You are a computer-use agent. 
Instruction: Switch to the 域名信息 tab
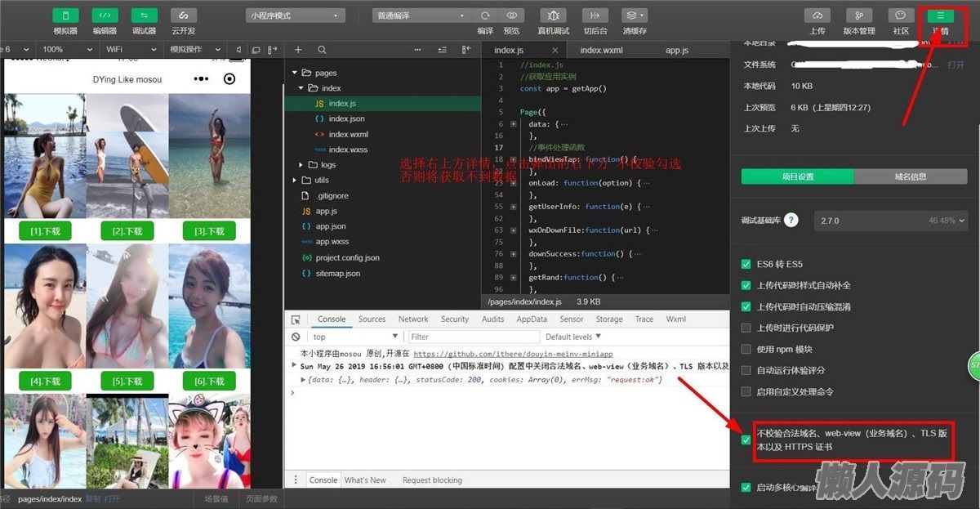(x=910, y=177)
